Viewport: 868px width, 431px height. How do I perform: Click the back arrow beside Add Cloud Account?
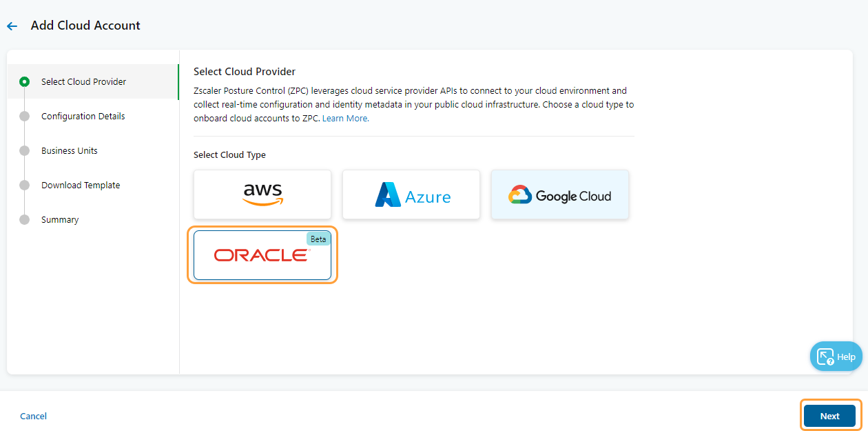tap(12, 26)
